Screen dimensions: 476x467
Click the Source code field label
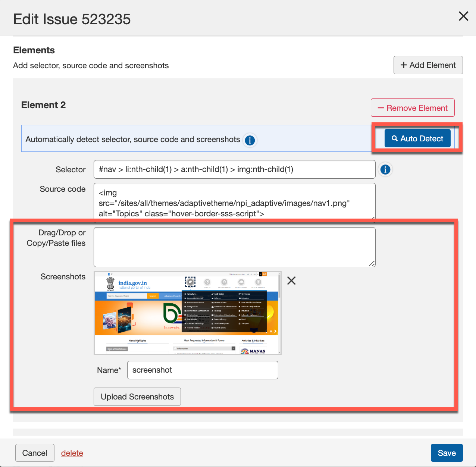tap(63, 189)
